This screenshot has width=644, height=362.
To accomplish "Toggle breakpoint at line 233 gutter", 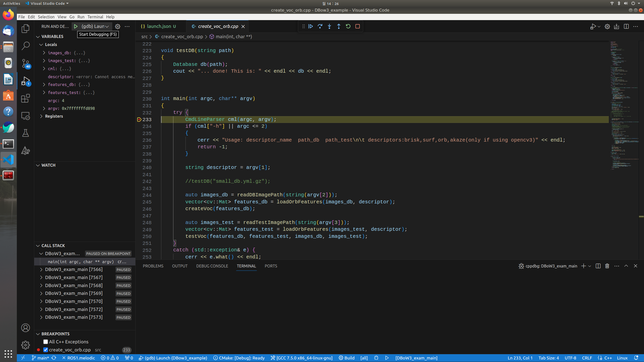I will click(139, 119).
